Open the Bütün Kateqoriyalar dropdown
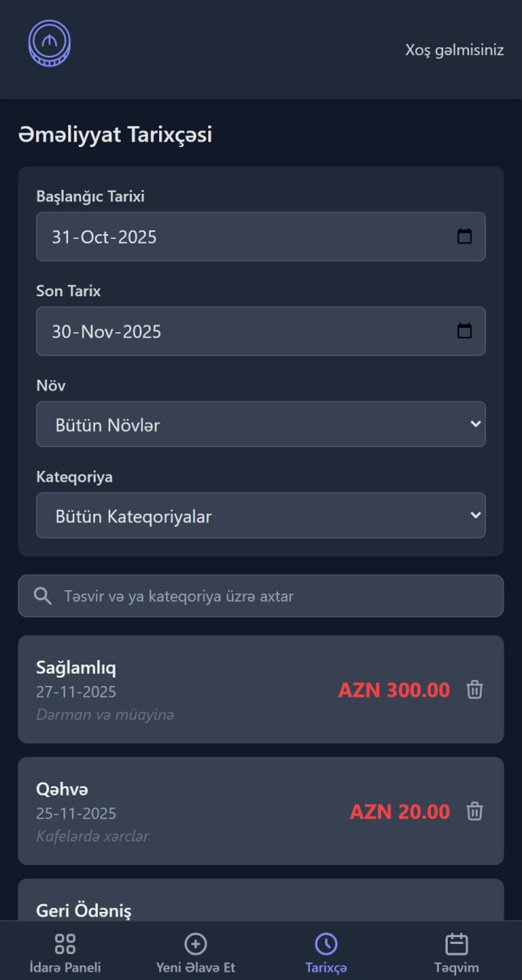 click(261, 515)
